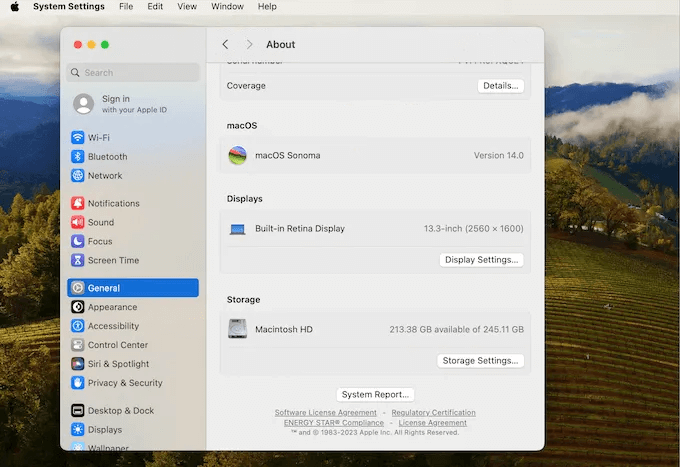Click the Coverage Details button
The width and height of the screenshot is (680, 467).
(x=500, y=86)
